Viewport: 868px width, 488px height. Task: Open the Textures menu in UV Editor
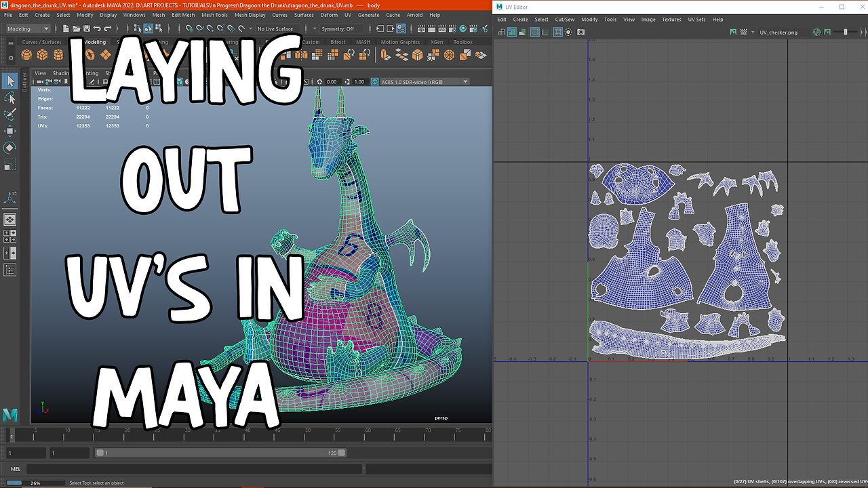click(x=671, y=20)
